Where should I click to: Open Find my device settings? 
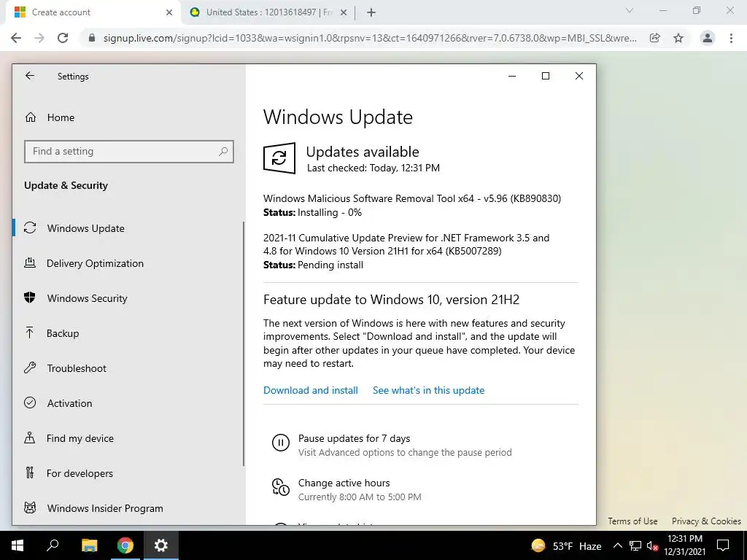80,438
